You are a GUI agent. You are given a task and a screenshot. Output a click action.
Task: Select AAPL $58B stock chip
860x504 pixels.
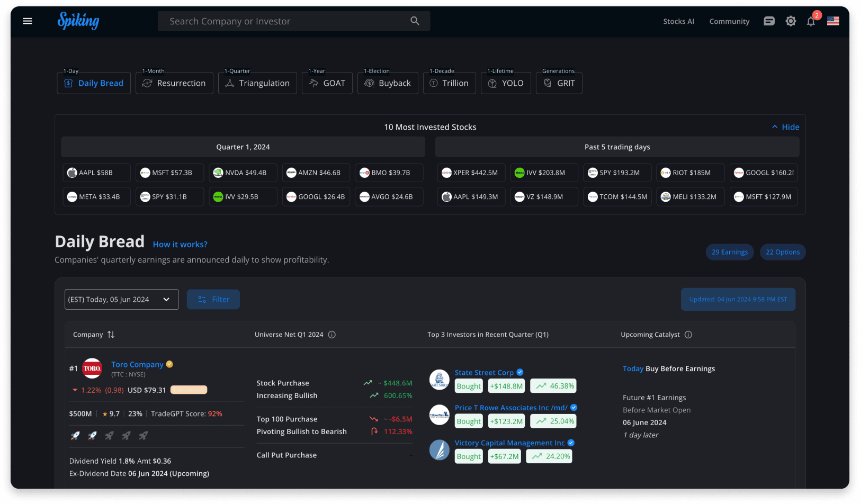(x=96, y=173)
